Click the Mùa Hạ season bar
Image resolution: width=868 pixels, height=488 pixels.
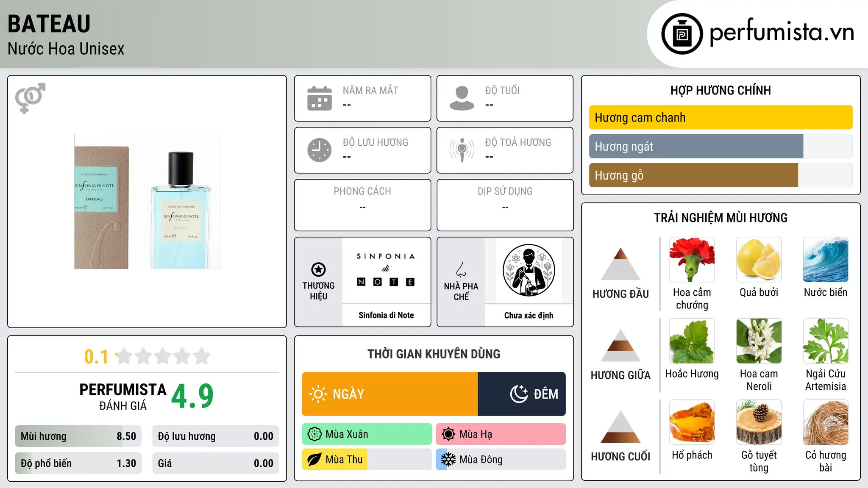501,434
